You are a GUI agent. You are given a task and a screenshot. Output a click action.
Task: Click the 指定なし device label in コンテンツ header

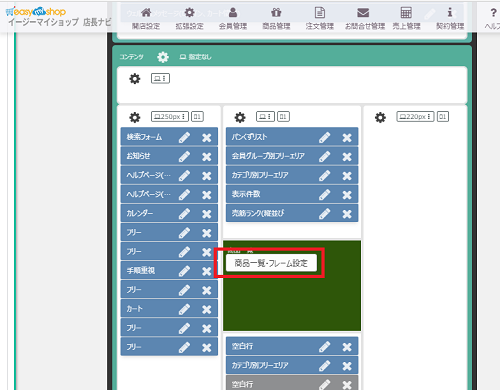click(195, 57)
